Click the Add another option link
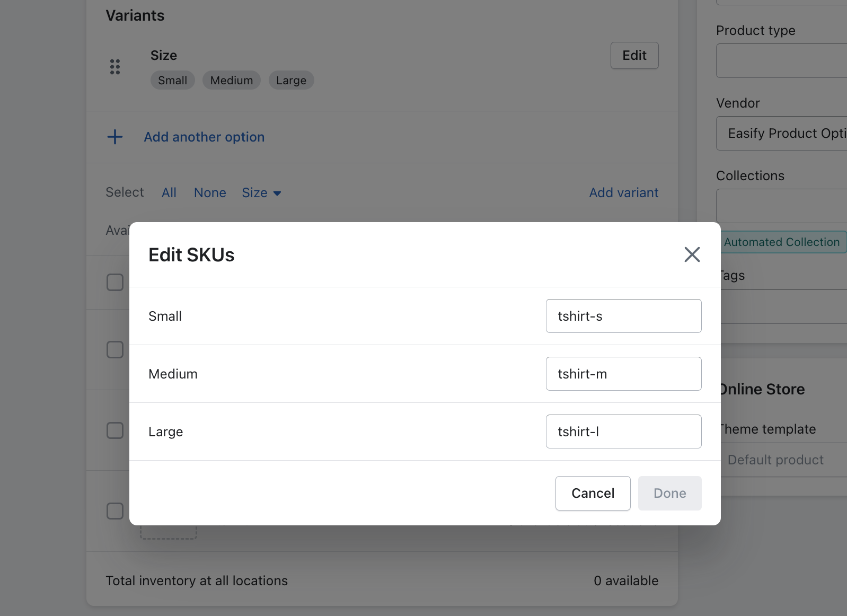 [204, 137]
